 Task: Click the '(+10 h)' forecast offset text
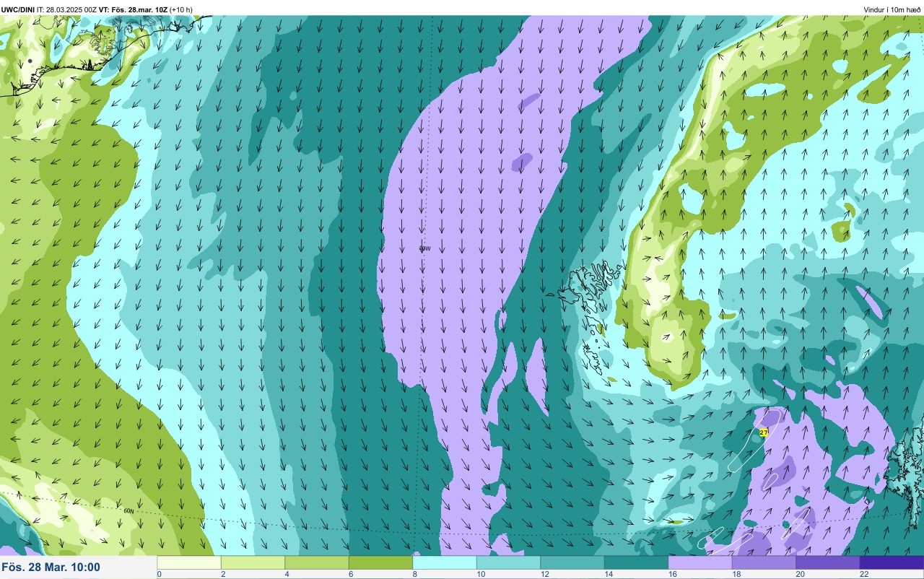[x=181, y=9]
